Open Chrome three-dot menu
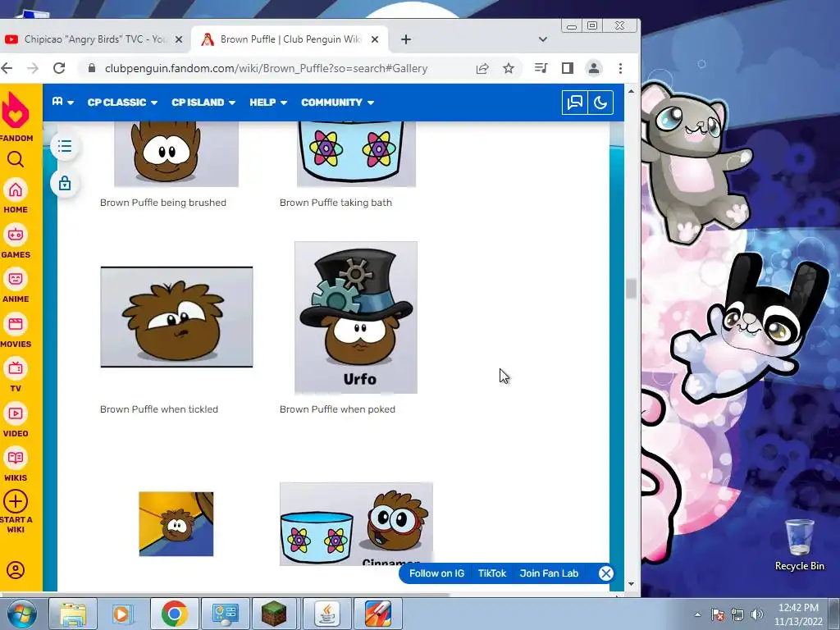The image size is (840, 630). pos(620,68)
